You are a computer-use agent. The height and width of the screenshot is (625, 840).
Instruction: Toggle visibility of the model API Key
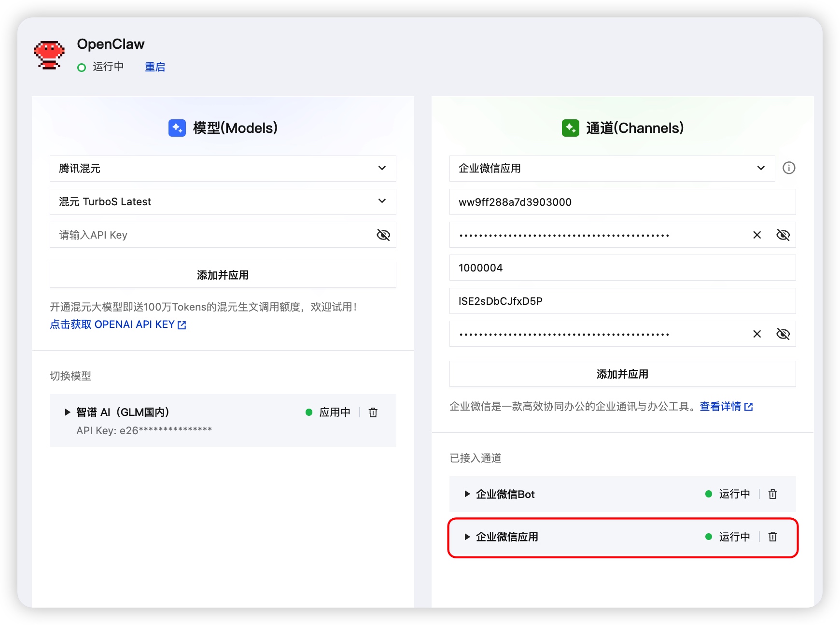point(383,235)
